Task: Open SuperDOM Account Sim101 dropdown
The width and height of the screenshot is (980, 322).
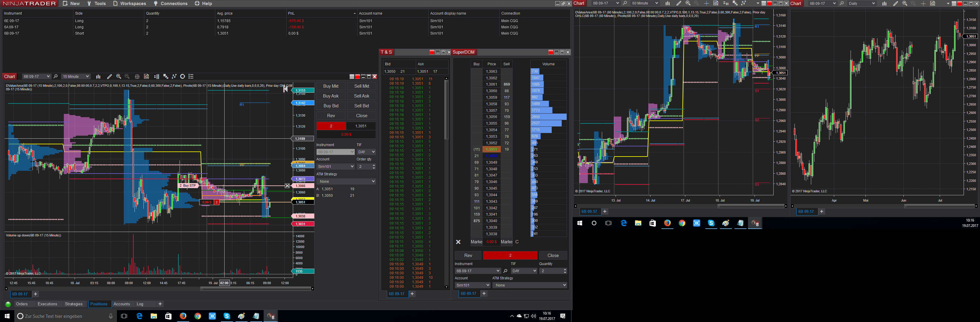Action: (x=472, y=286)
